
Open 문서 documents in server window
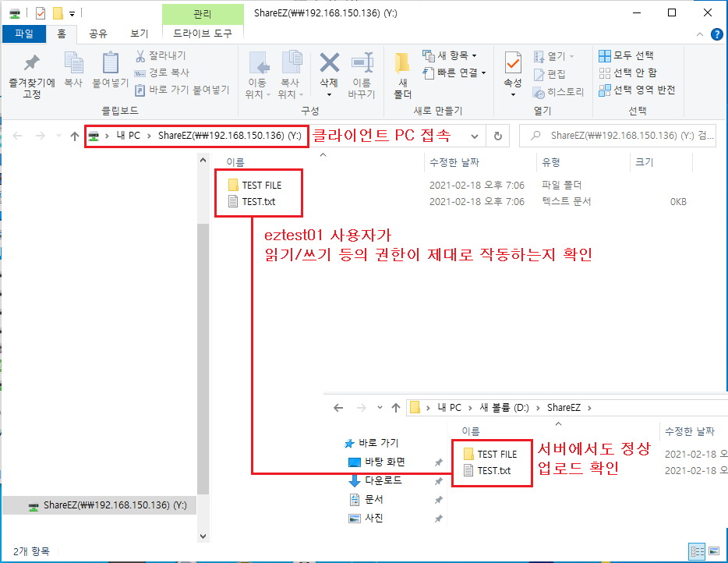click(x=366, y=500)
